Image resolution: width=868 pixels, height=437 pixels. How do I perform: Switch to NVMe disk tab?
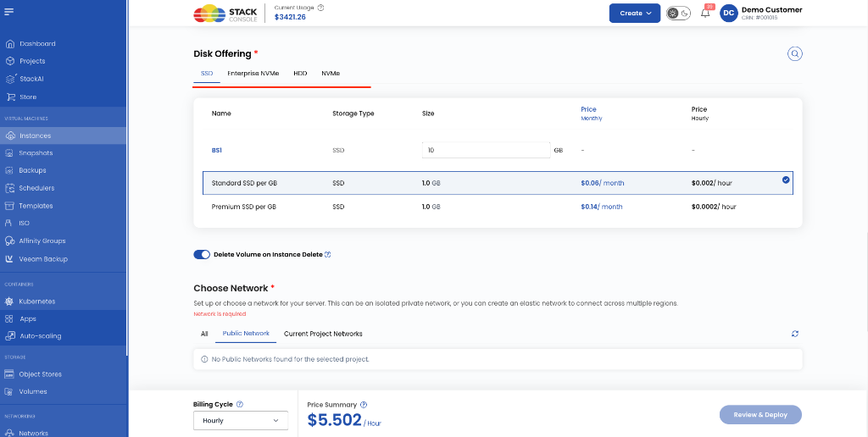coord(331,73)
